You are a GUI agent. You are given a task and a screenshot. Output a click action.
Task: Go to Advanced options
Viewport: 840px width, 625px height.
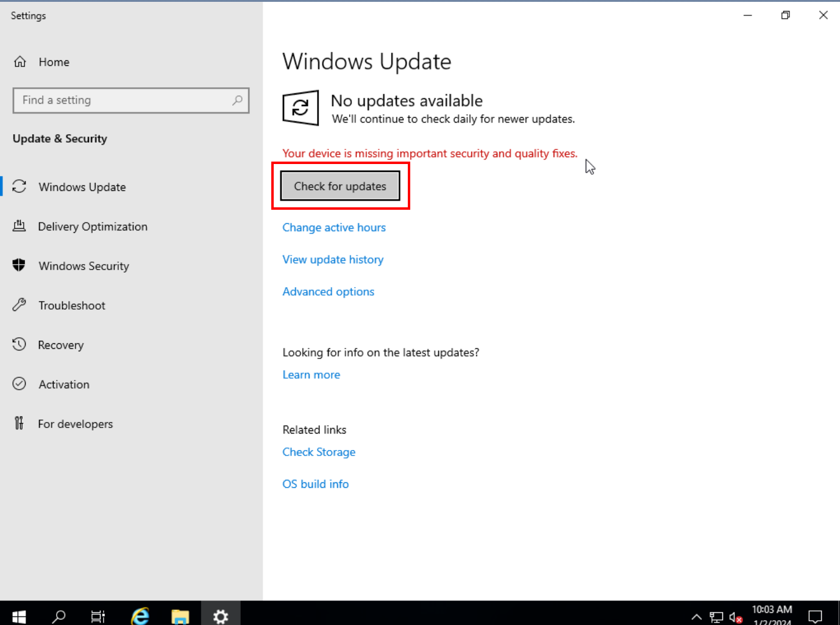[x=328, y=292]
